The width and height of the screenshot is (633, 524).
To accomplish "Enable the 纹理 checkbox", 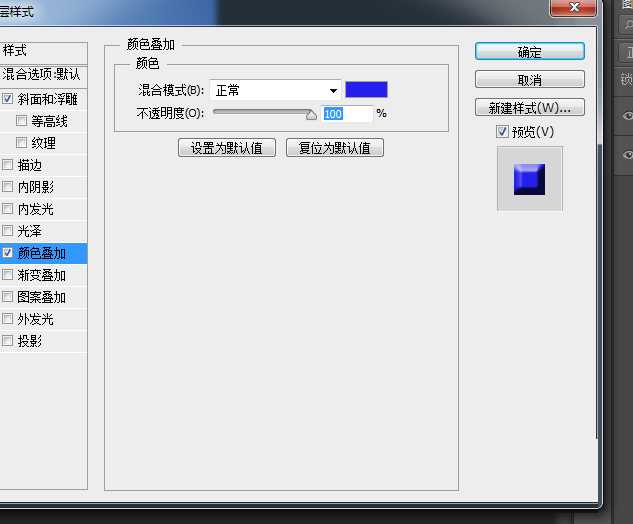I will [x=21, y=142].
